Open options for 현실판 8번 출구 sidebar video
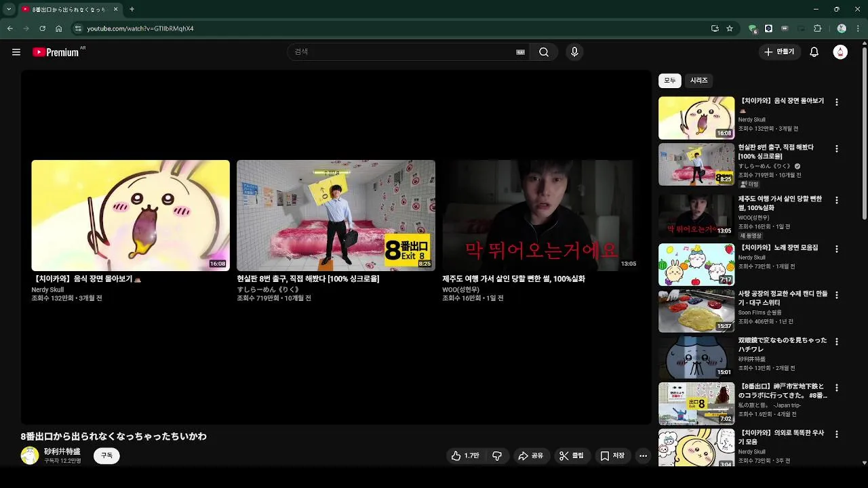The image size is (868, 488). 836,148
